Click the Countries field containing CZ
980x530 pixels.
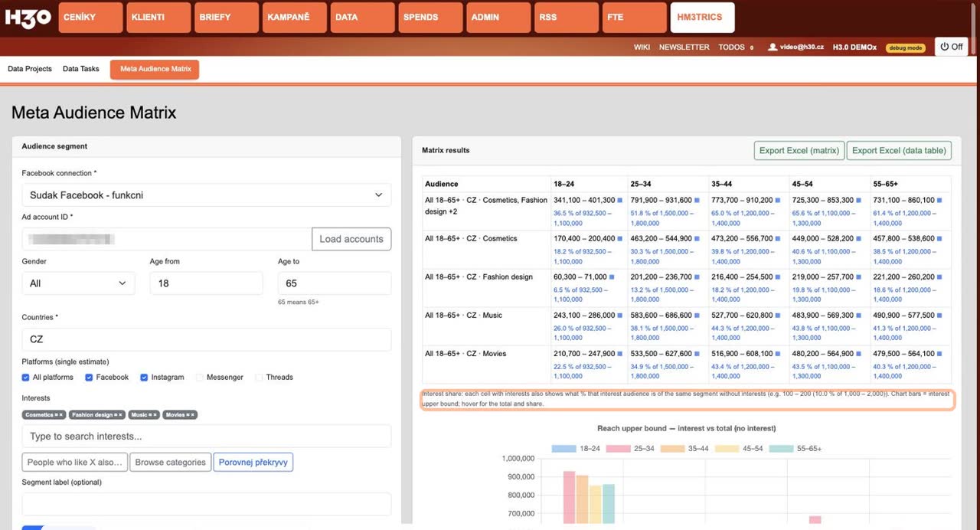tap(207, 339)
